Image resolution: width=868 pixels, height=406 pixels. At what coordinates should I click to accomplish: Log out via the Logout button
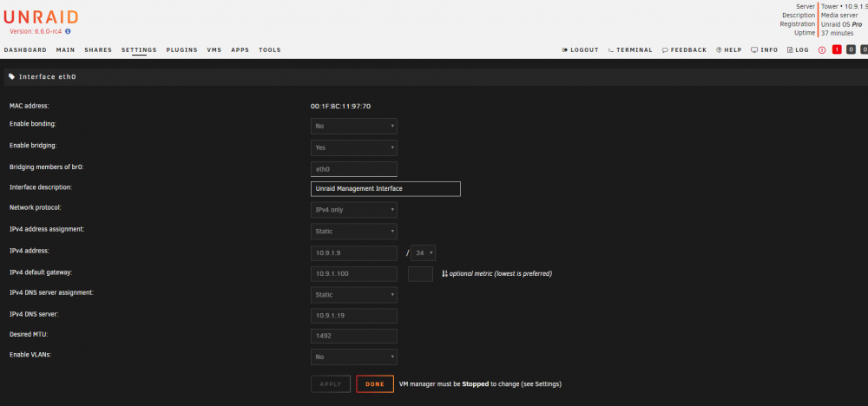point(580,49)
